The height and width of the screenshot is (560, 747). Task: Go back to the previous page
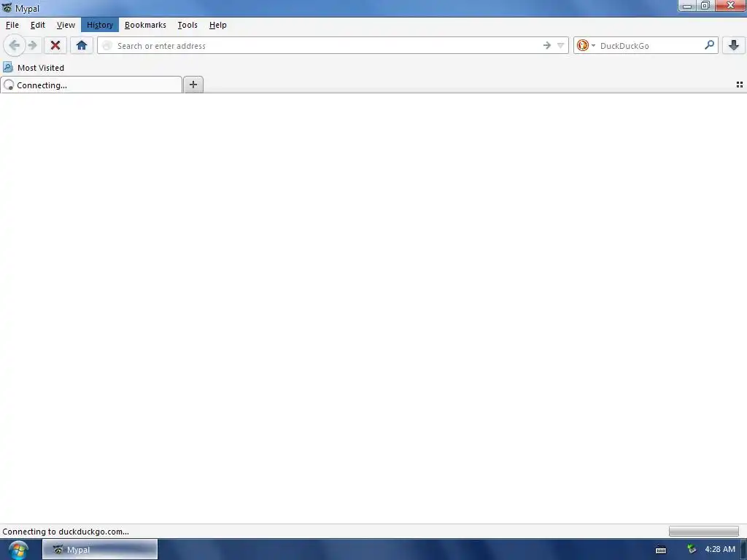[x=15, y=46]
